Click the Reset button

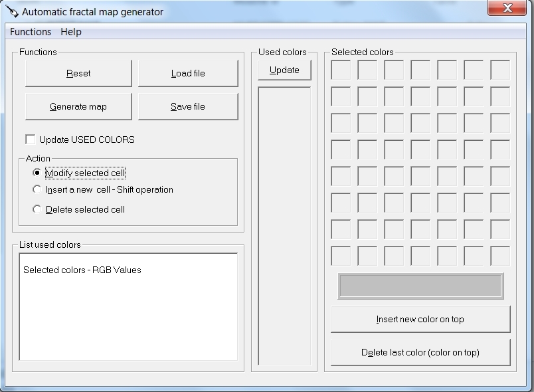[x=78, y=73]
